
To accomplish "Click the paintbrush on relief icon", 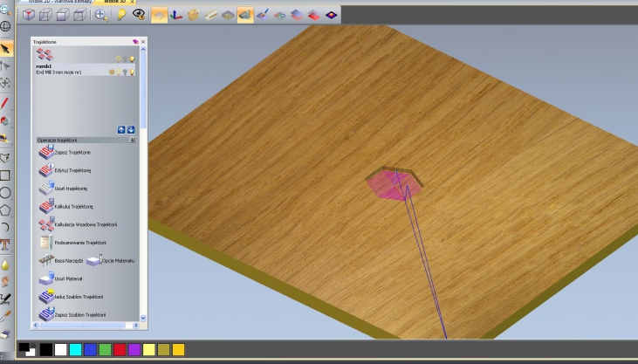I will 263,15.
